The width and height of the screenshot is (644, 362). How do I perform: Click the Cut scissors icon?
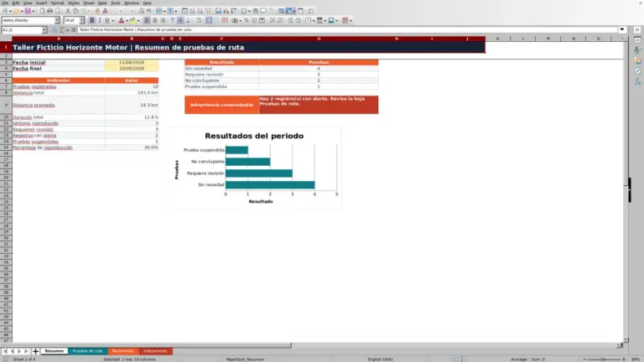click(68, 11)
